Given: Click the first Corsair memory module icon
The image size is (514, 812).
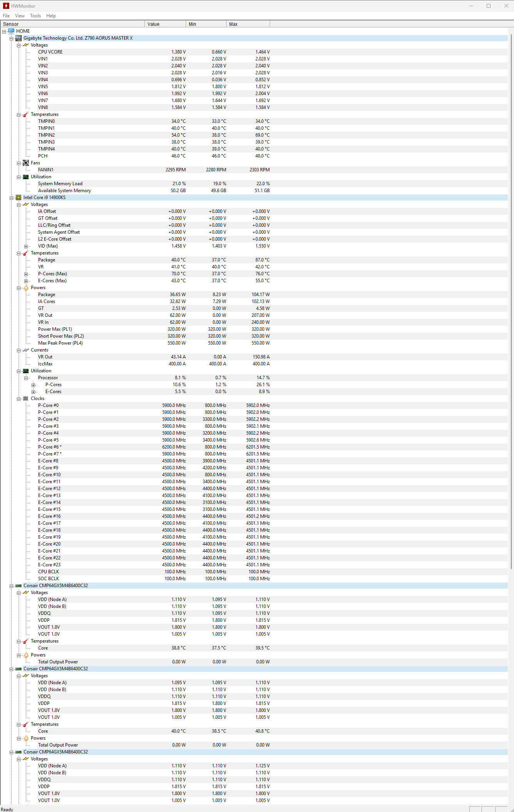Looking at the screenshot, I should 18,586.
